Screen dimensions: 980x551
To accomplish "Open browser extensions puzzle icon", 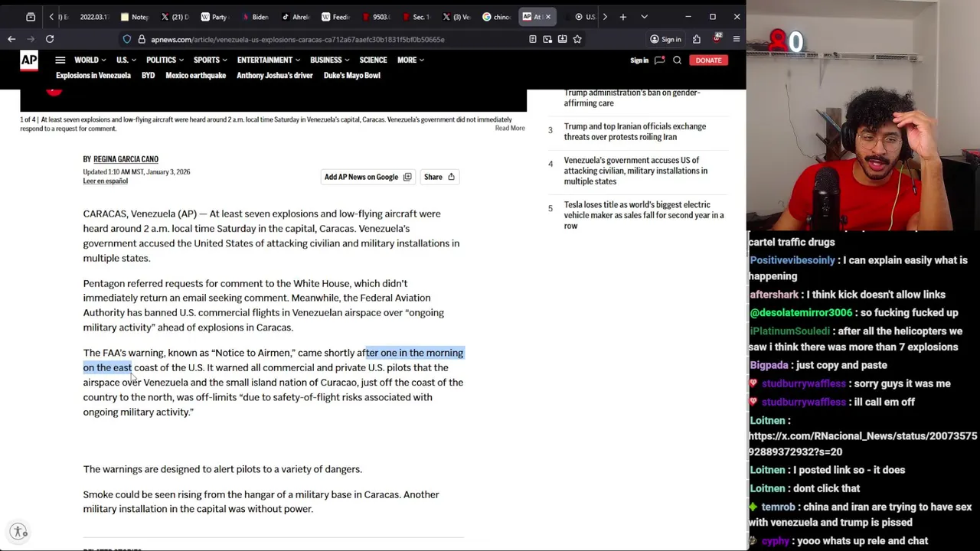I will pyautogui.click(x=697, y=39).
